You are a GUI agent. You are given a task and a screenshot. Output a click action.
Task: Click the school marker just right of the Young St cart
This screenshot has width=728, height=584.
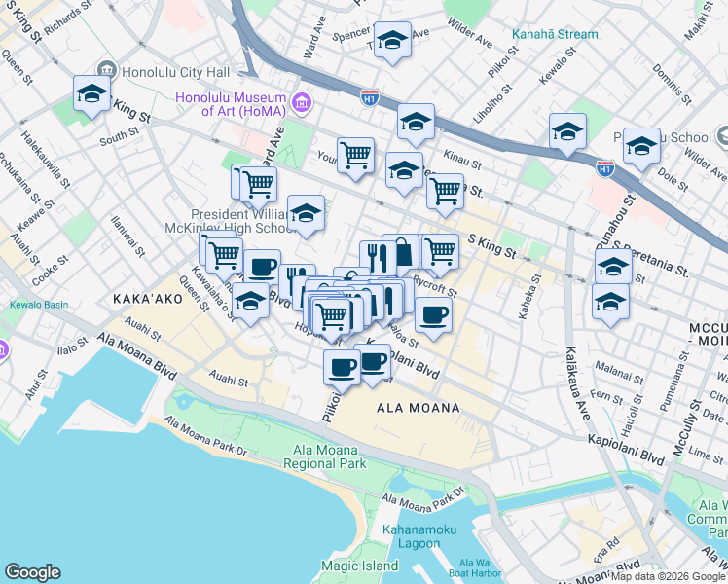(405, 171)
